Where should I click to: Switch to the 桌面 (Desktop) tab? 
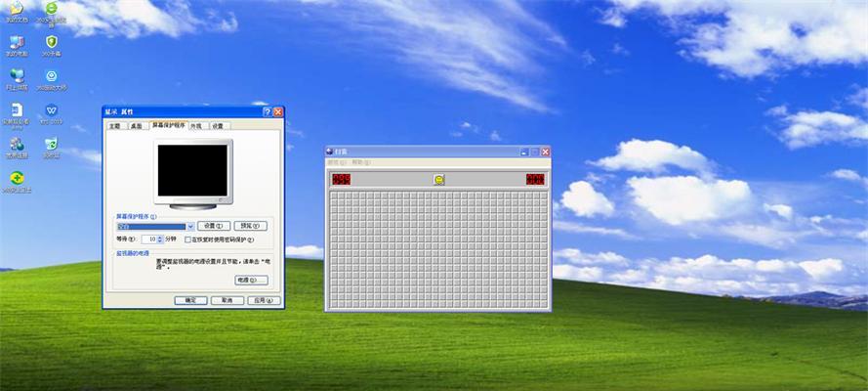point(136,126)
